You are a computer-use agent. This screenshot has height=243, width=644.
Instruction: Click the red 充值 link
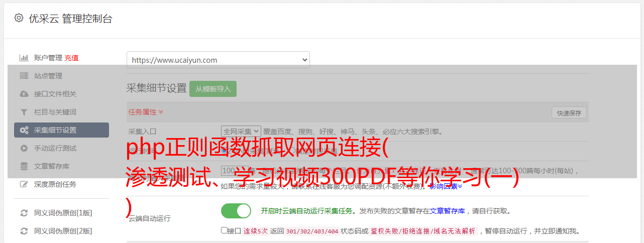point(71,58)
